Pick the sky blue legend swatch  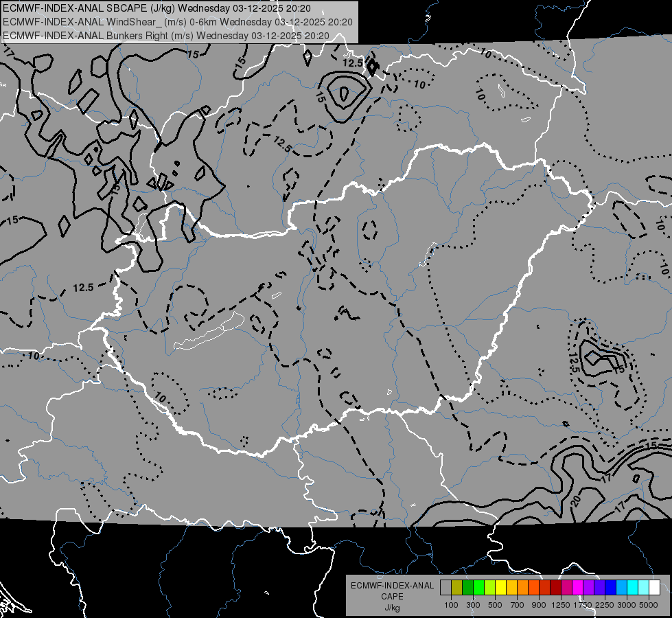621,587
